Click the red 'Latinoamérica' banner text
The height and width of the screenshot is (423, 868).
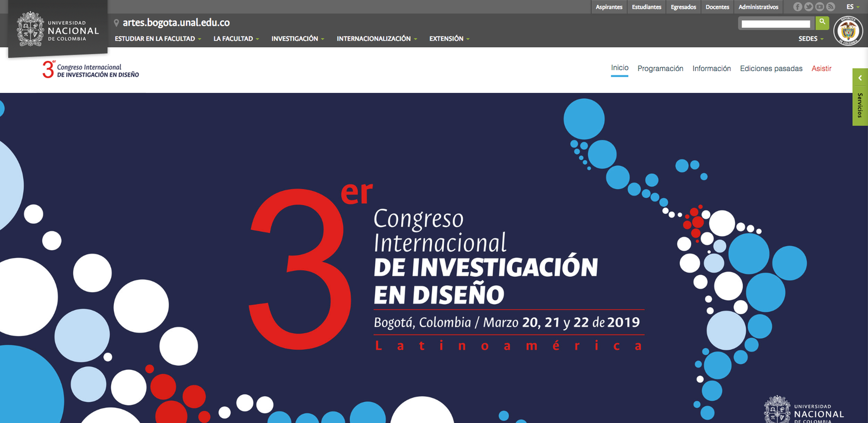pyautogui.click(x=509, y=345)
